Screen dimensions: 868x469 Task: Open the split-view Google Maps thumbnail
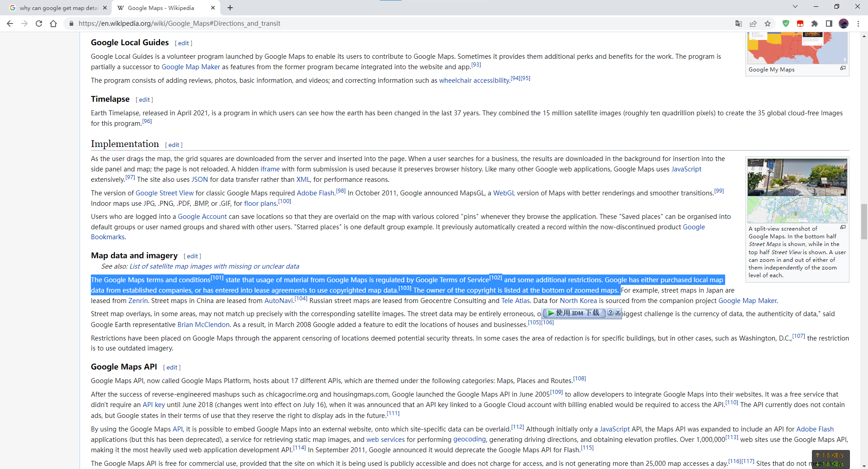click(797, 191)
